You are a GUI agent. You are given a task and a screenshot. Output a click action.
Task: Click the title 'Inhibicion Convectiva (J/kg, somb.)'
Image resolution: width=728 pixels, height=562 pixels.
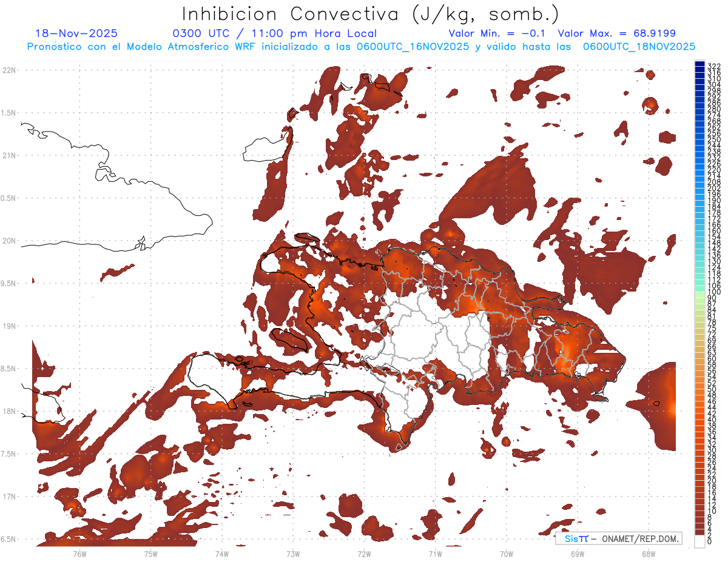370,15
